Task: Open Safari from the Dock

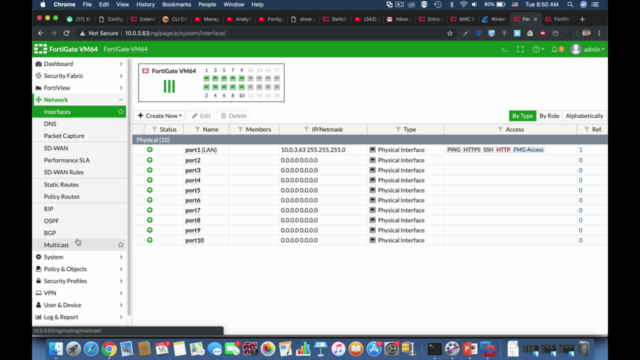Action: pos(91,349)
